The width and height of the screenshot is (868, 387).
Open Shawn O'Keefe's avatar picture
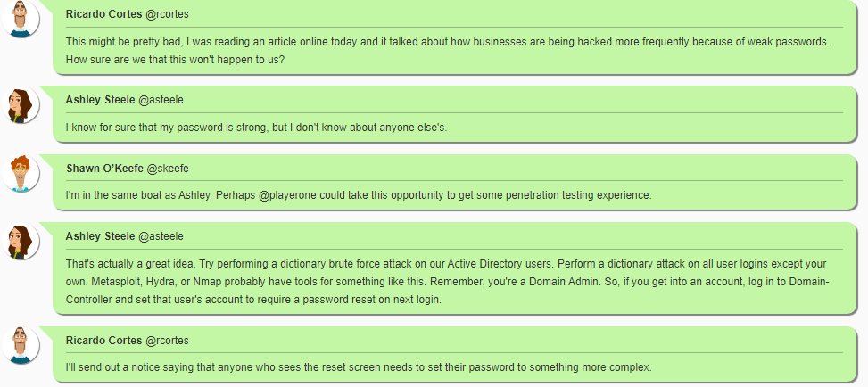click(x=21, y=172)
